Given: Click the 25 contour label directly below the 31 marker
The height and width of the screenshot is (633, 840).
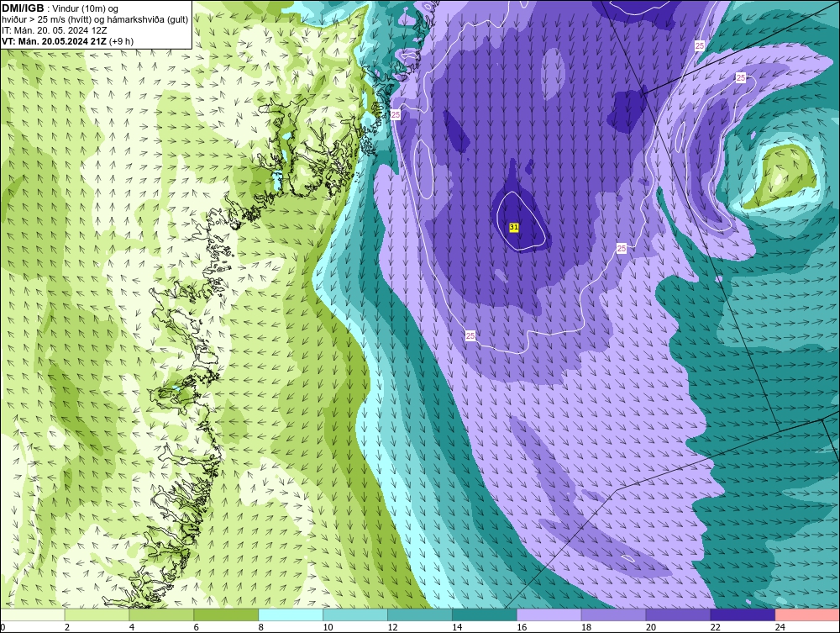Looking at the screenshot, I should 470,335.
